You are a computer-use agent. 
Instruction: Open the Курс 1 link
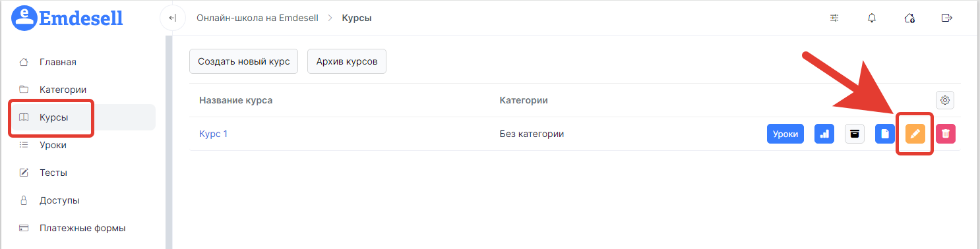point(213,134)
